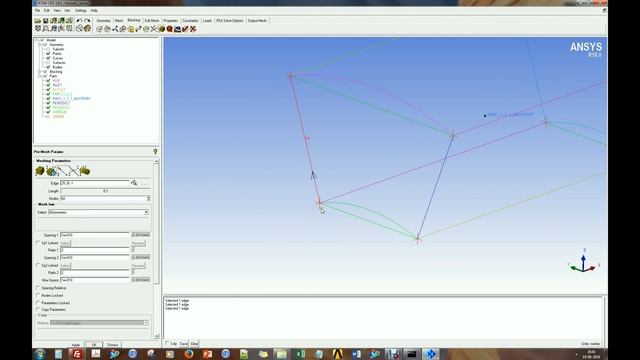Toggle Curves visibility in Geometry tree
640x360 pixels.
click(48, 58)
